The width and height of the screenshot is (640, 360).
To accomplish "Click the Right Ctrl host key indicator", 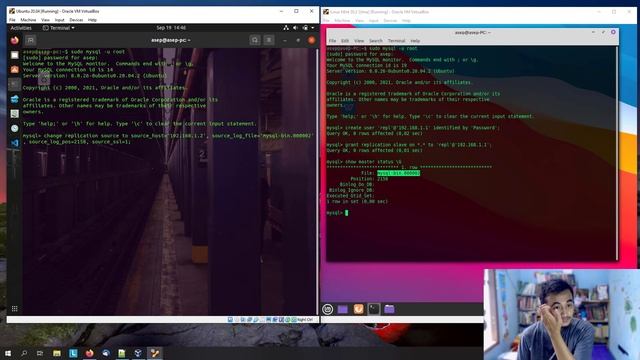I will click(x=306, y=320).
